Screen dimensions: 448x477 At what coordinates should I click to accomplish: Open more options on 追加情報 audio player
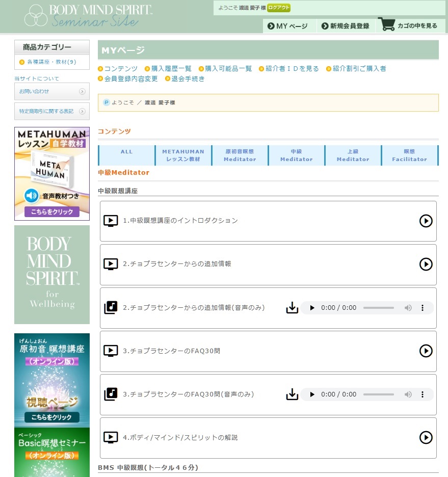point(423,308)
